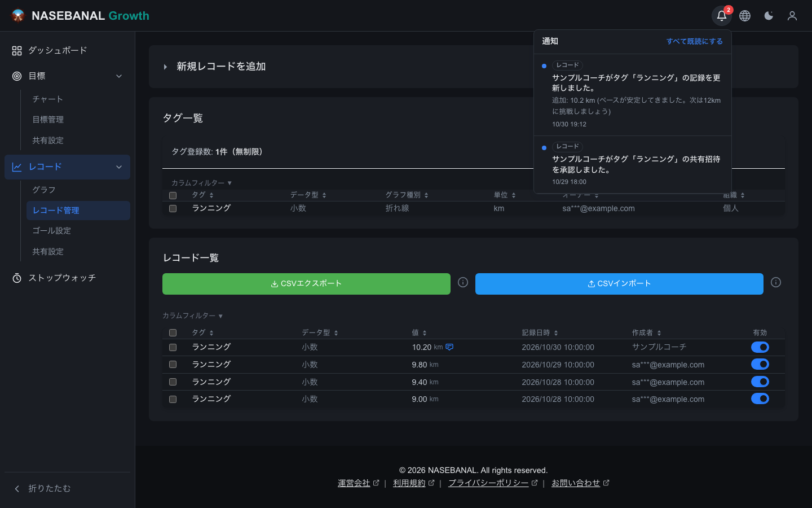Click the info icon beside CSVエクスポート
This screenshot has height=508, width=812.
coord(463,282)
